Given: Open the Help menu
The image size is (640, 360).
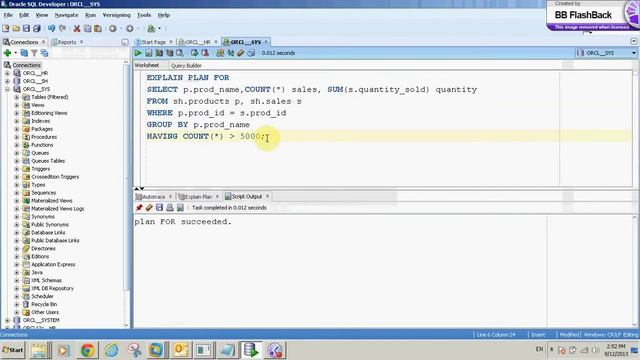Looking at the screenshot, I should tap(164, 15).
